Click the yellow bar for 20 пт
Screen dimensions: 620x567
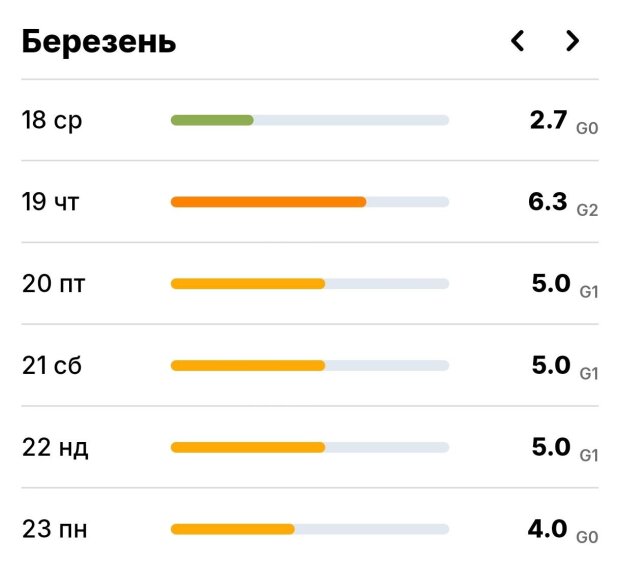point(248,284)
